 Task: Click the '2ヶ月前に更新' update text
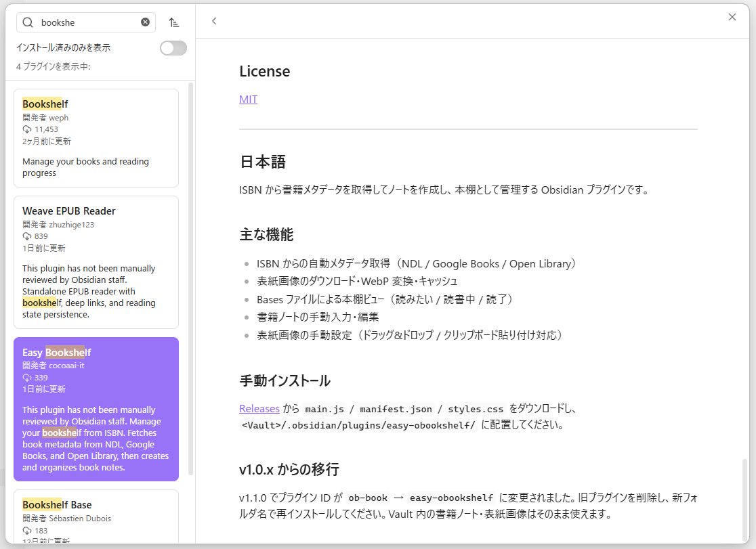[x=47, y=141]
